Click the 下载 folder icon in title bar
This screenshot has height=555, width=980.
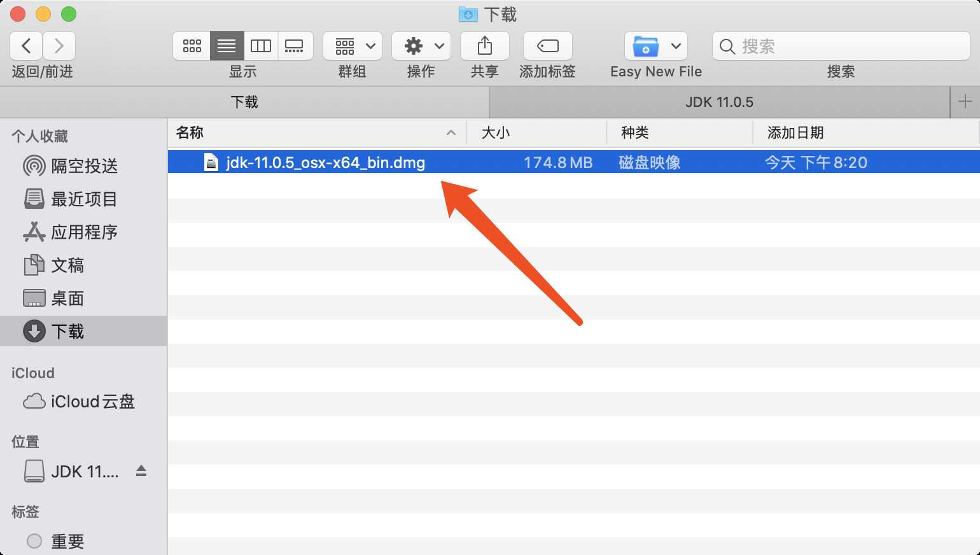click(x=468, y=14)
